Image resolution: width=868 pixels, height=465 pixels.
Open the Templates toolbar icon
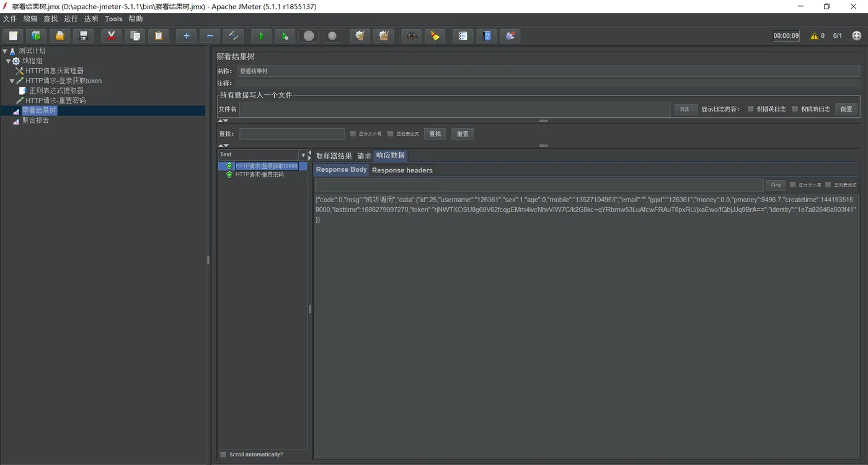(36, 35)
